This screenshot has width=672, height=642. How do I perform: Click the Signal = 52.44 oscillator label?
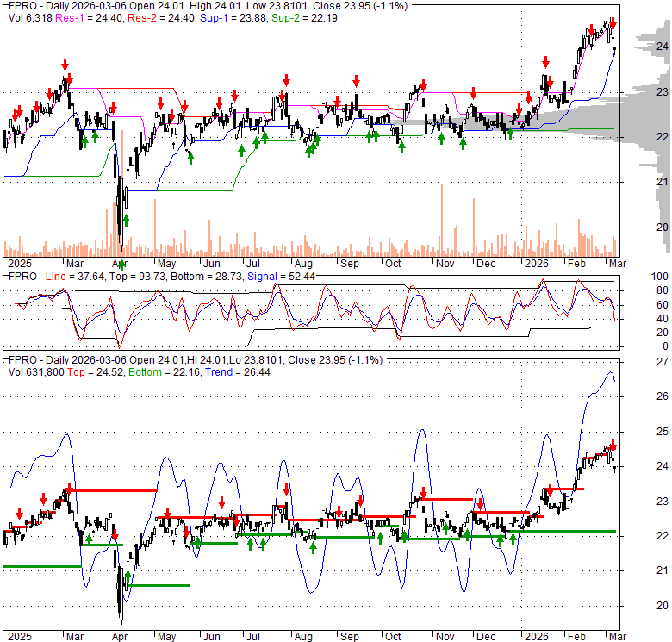279,276
